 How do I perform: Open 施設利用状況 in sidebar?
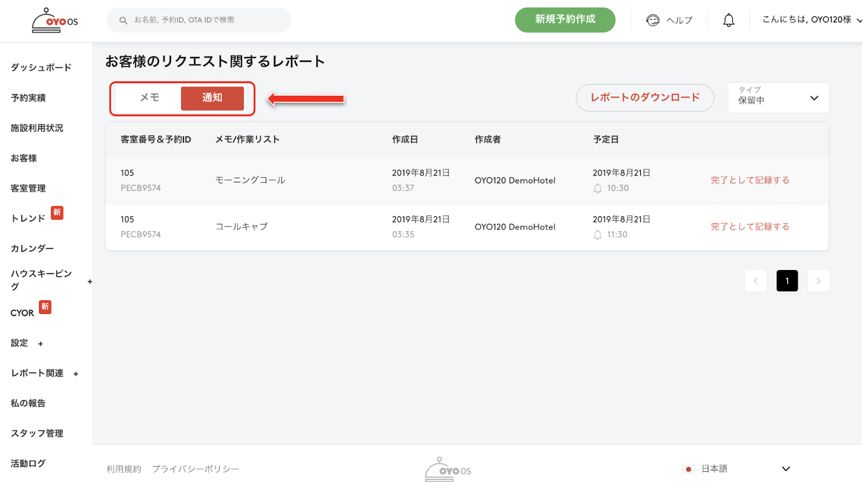pos(37,128)
